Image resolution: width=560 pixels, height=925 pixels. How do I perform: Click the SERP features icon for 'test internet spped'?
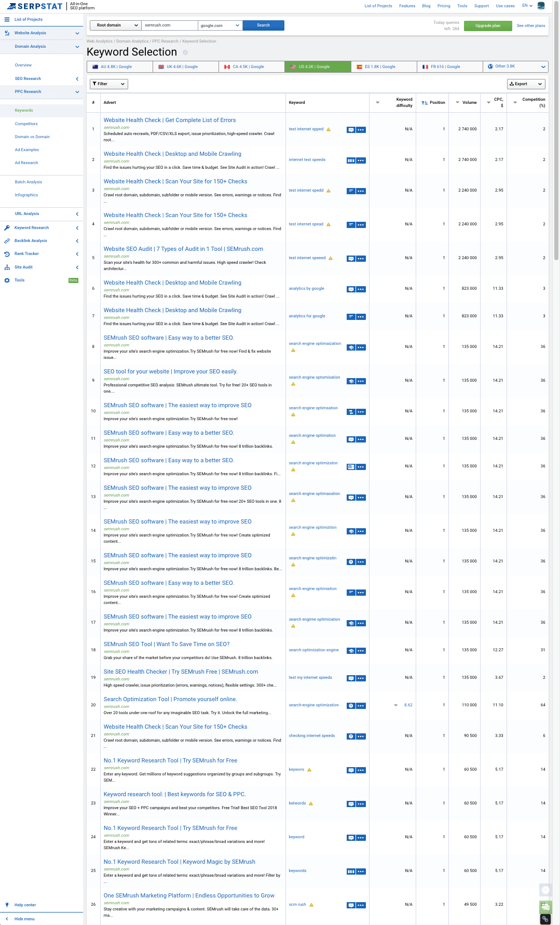pos(351,130)
